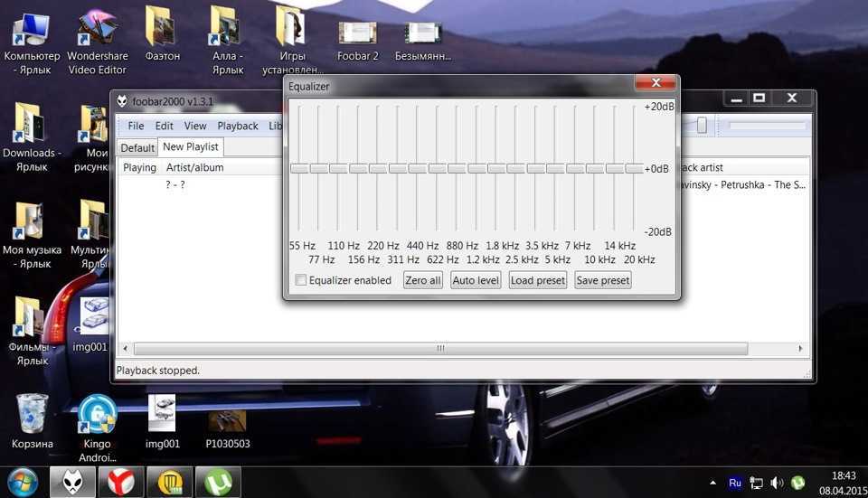Click the Auto level button

[476, 280]
